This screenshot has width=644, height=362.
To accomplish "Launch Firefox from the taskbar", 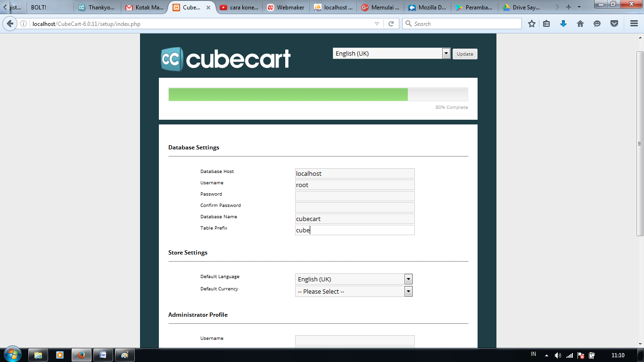I will (81, 355).
